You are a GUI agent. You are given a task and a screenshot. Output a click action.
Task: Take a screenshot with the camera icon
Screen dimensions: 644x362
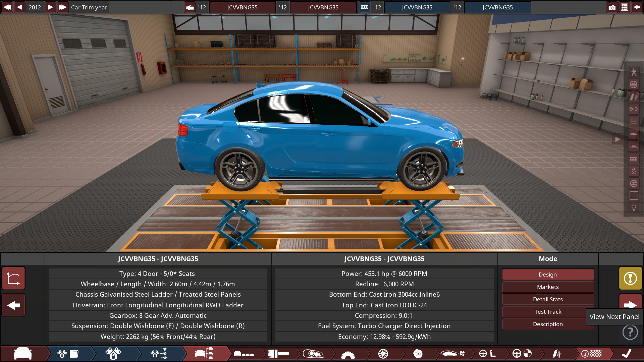[612, 7]
